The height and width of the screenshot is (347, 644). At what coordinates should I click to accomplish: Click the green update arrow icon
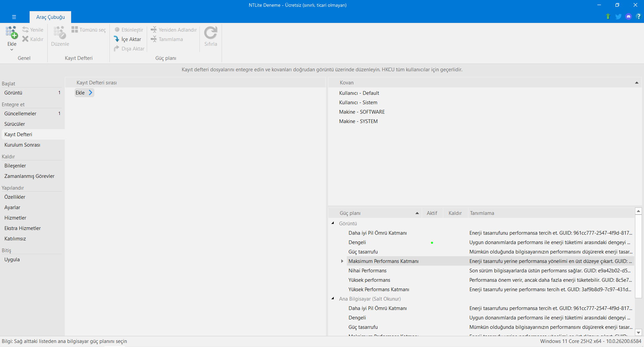click(608, 16)
